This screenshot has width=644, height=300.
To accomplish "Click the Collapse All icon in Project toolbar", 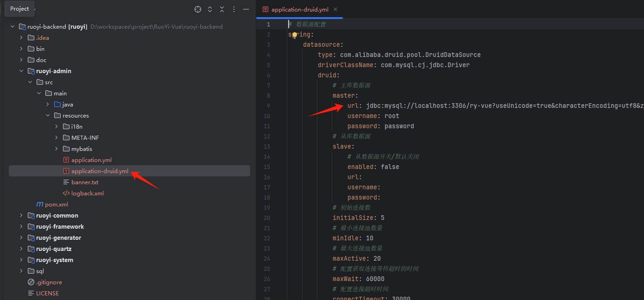I will (x=222, y=9).
